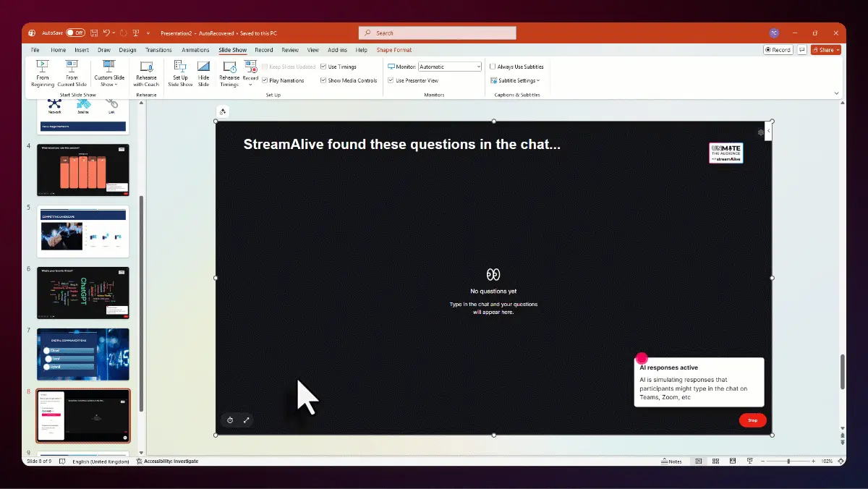Select slide 4 thumbnail
Screen dimensions: 868x489
tap(82, 170)
